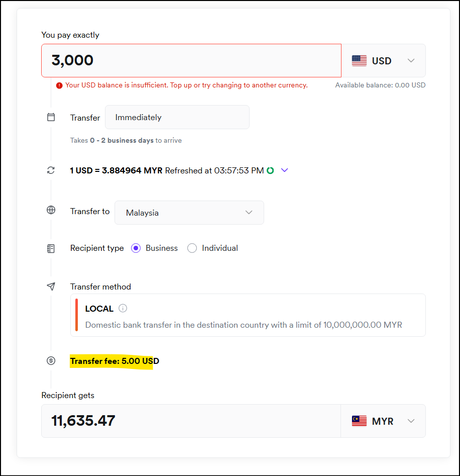Open the USD currency dropdown
This screenshot has height=476, width=460.
point(383,61)
